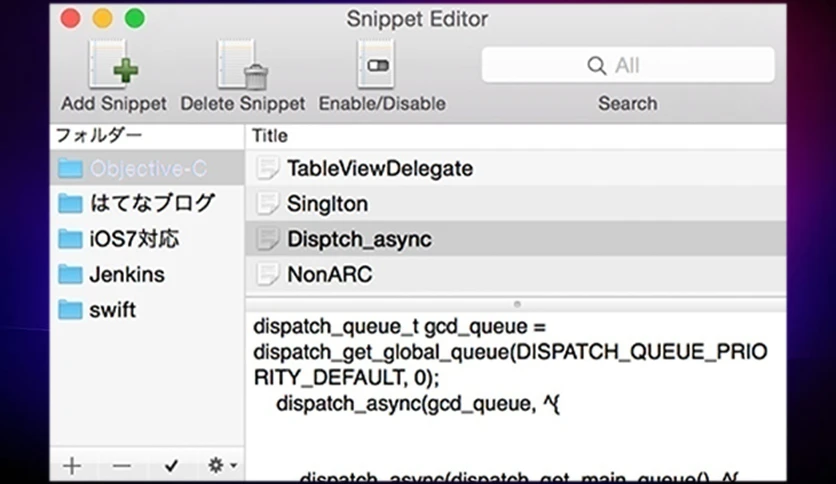Click the はてなブログ folder icon
836x484 pixels.
pos(70,203)
